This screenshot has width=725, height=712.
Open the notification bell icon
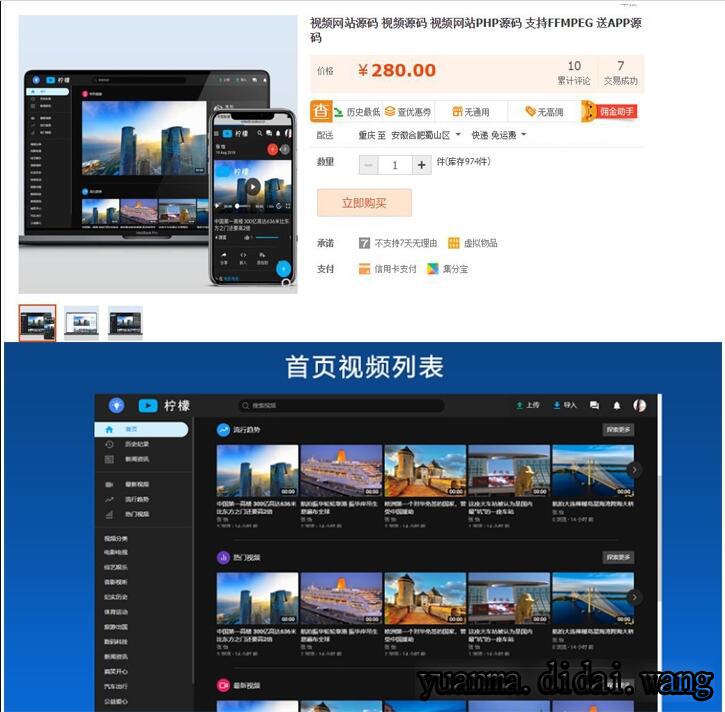[617, 405]
